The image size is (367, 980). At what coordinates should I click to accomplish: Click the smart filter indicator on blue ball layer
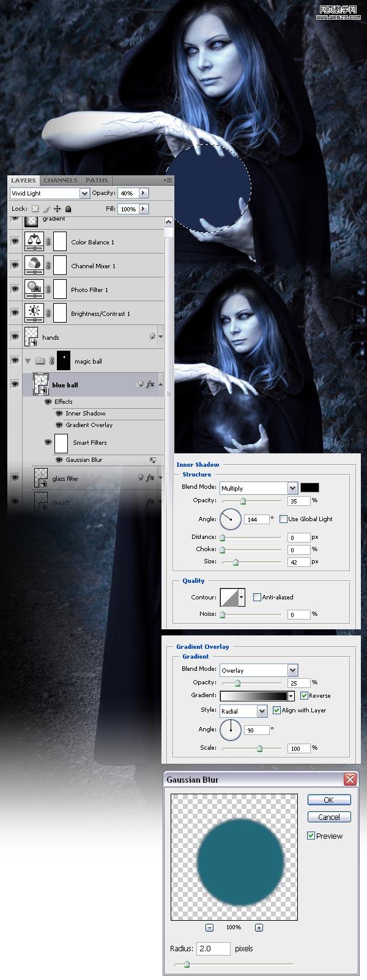coord(141,385)
